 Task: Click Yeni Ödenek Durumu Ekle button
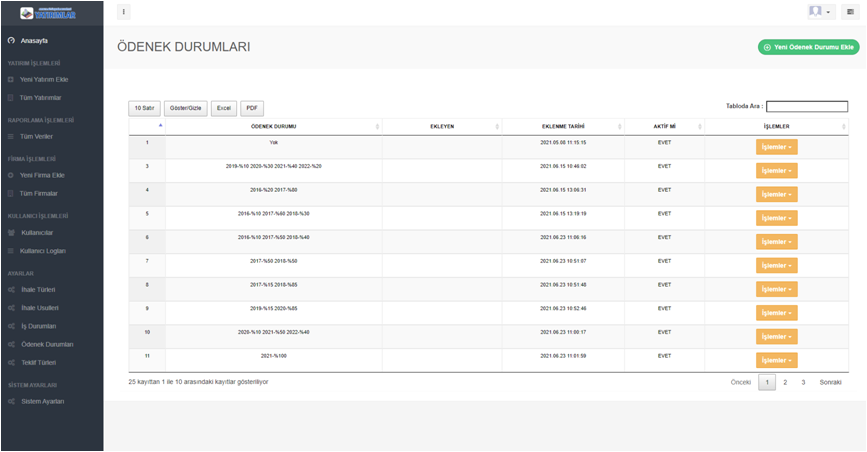[808, 47]
